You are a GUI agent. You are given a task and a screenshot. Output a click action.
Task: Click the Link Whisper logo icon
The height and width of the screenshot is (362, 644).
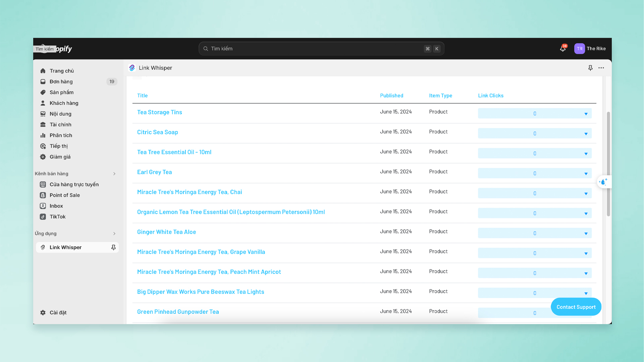132,68
